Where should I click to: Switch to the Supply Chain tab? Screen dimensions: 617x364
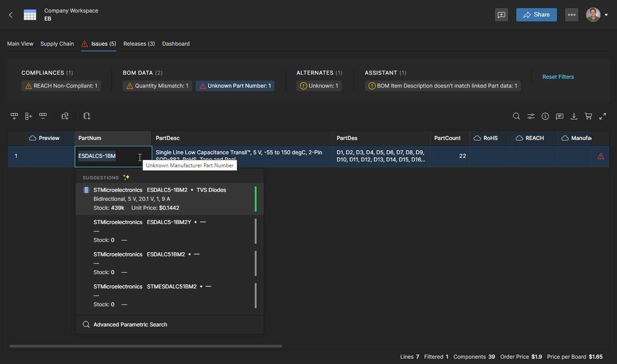57,44
